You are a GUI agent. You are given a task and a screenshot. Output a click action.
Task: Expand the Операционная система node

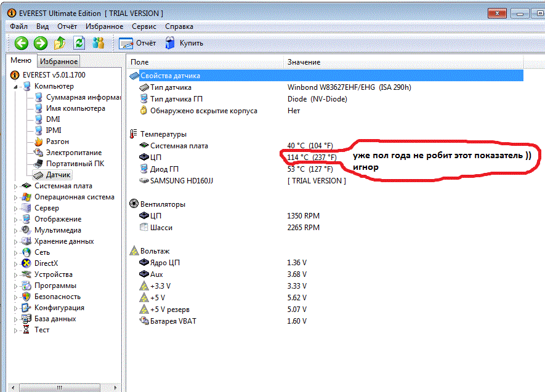click(15, 198)
